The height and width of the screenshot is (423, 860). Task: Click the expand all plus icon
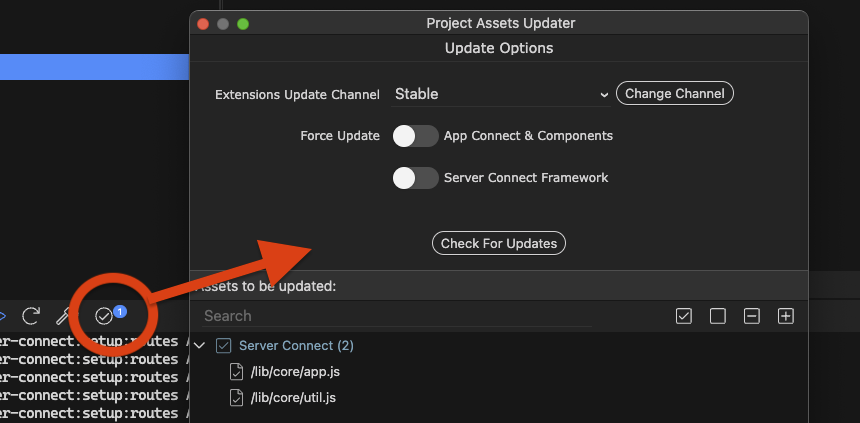click(786, 316)
